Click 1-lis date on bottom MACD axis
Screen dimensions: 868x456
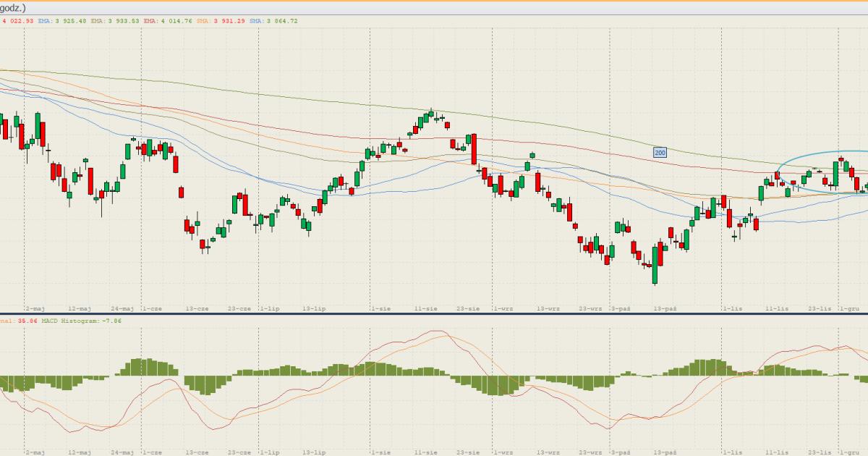click(732, 452)
